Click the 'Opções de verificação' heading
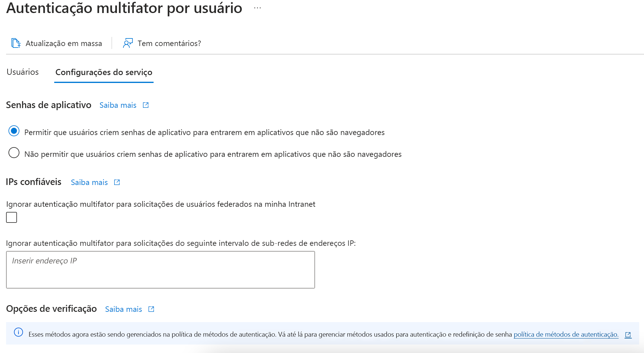 (51, 309)
